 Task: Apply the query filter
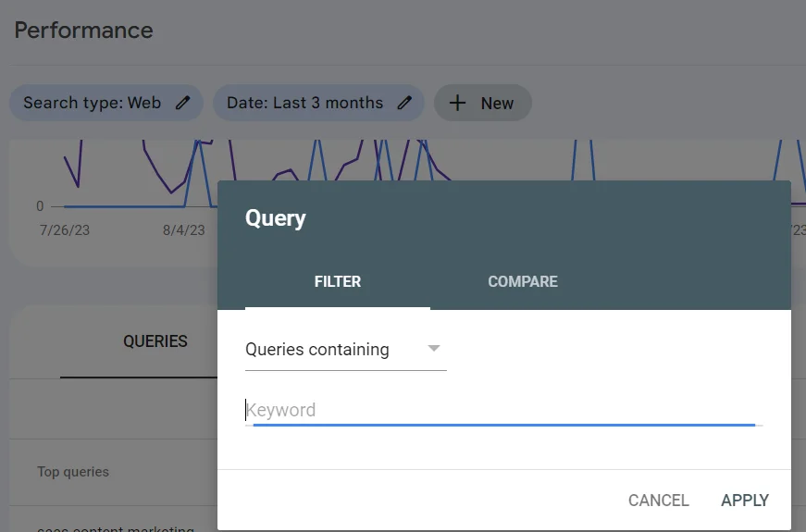coord(745,501)
